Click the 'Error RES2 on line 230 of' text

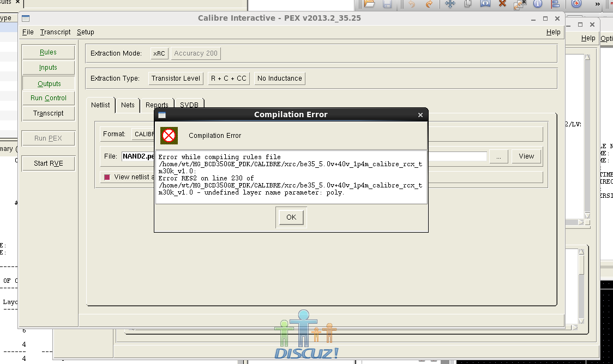tap(206, 178)
